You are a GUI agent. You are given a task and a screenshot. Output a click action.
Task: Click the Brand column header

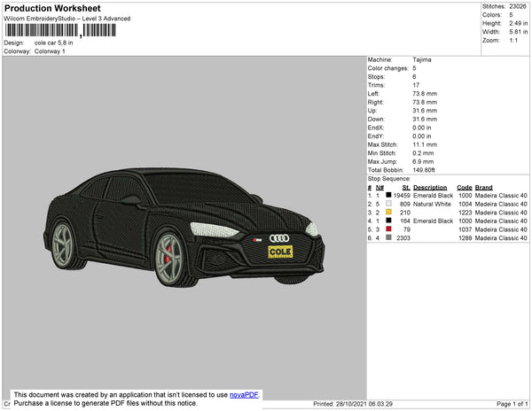[483, 188]
